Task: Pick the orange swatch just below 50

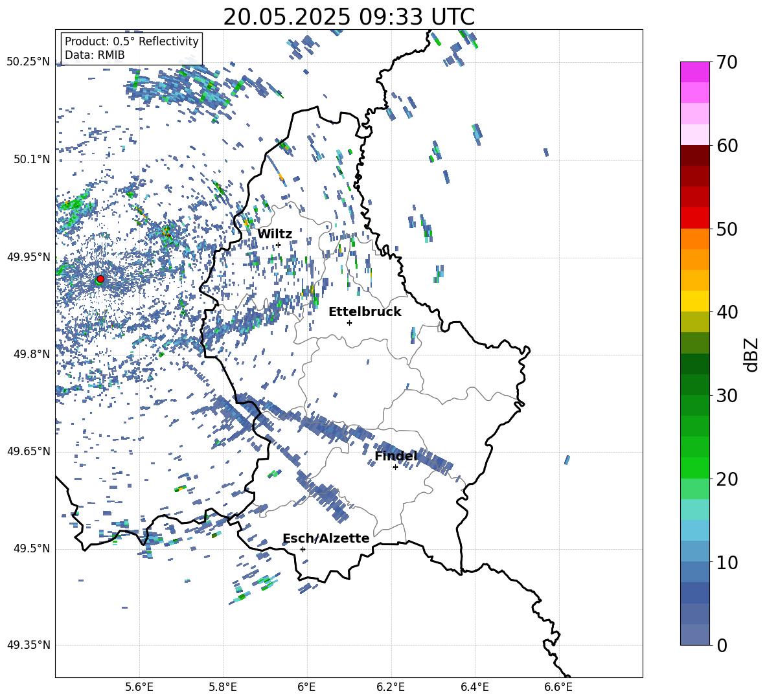Action: click(x=694, y=239)
